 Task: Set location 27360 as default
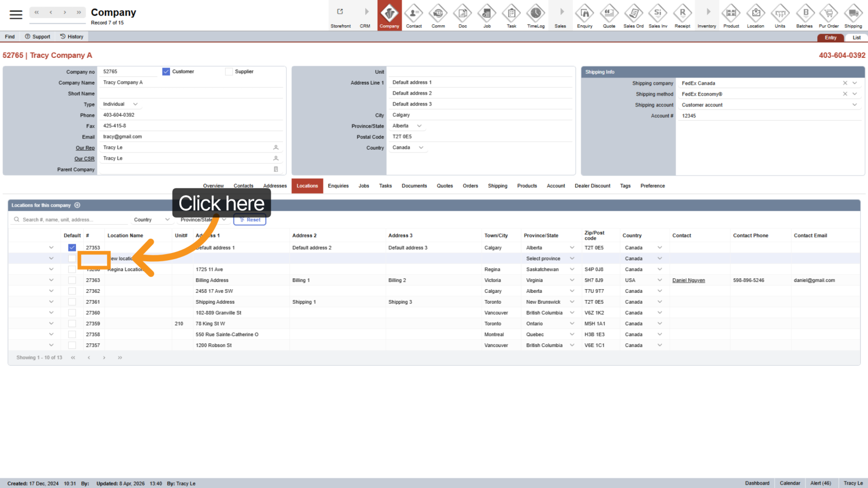pos(72,313)
